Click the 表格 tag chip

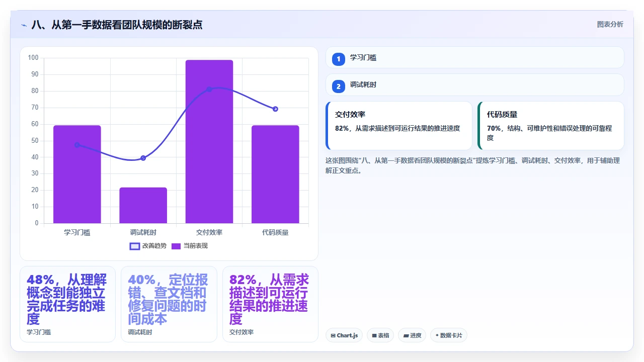(x=380, y=335)
